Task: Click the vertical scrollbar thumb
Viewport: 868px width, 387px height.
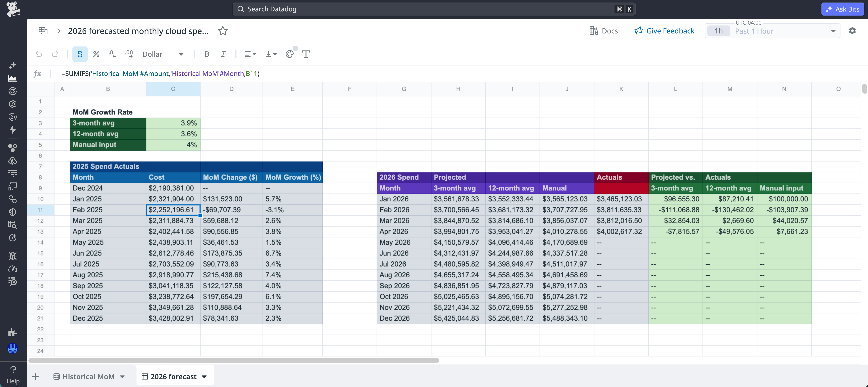Action: tap(864, 89)
